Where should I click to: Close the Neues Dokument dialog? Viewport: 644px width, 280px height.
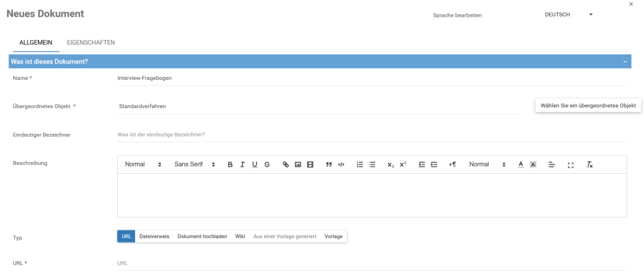pyautogui.click(x=631, y=4)
